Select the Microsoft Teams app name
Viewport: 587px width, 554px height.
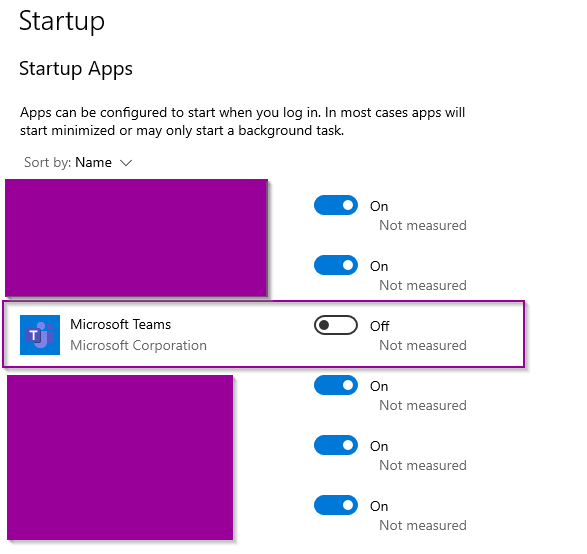pos(121,324)
